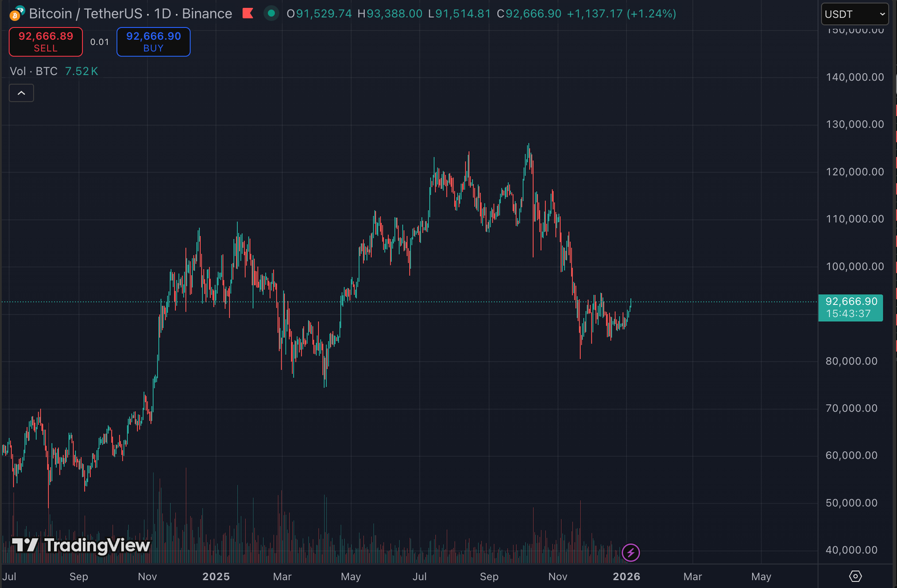Click the red flag icon beside Binance

point(248,13)
